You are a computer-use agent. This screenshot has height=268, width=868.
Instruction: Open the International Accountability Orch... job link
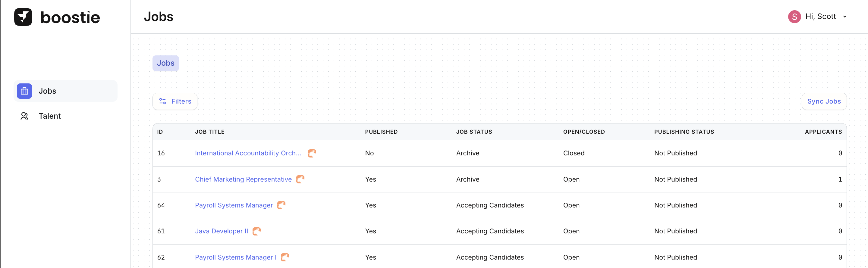248,153
